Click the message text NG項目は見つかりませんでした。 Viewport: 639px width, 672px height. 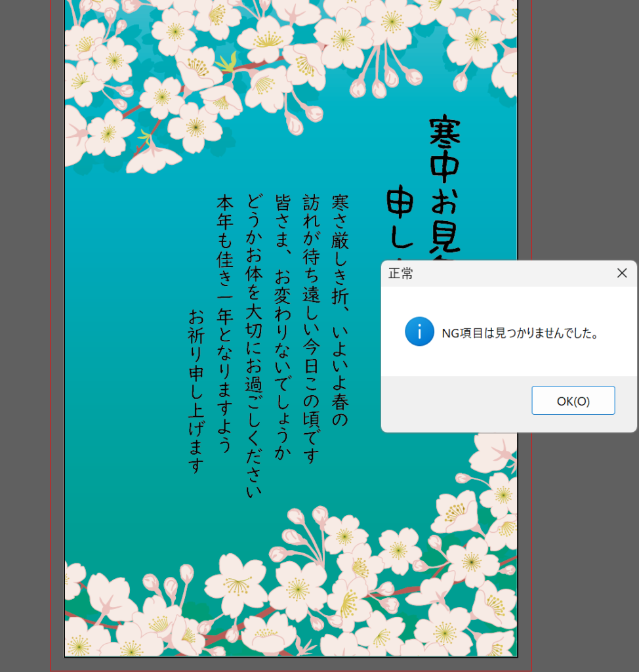click(520, 333)
